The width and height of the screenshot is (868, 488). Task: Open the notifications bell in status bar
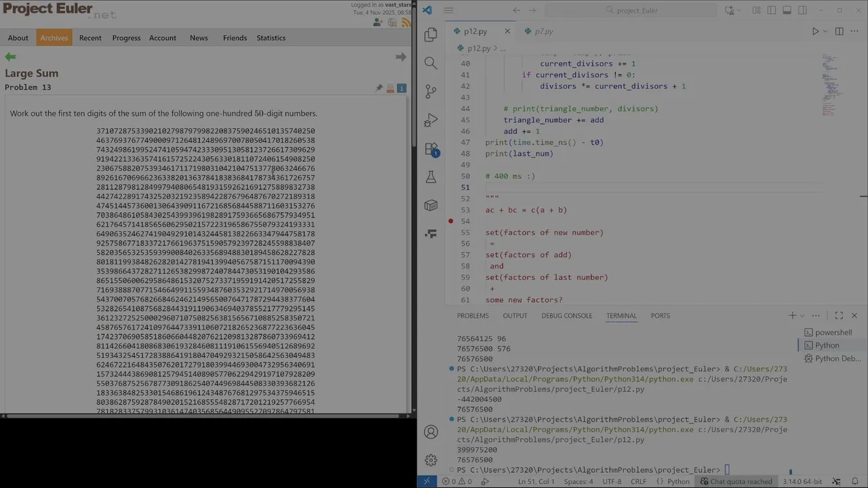coord(855,481)
